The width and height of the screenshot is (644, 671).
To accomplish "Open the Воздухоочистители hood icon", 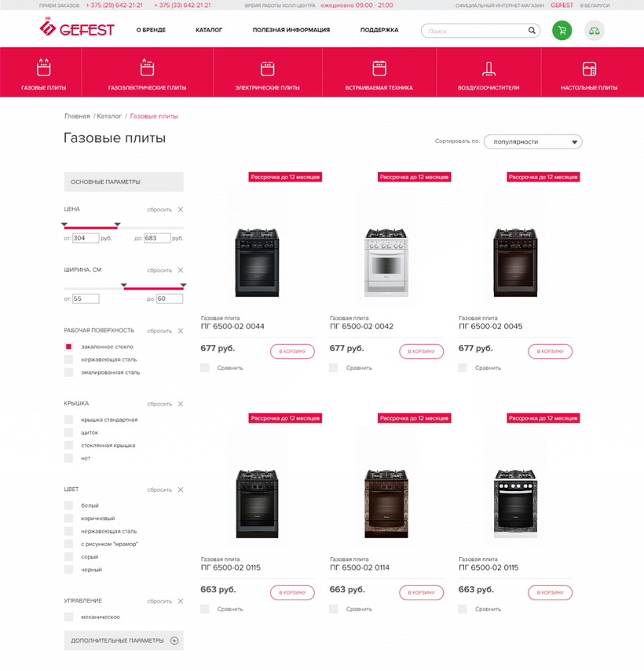I will [x=488, y=68].
